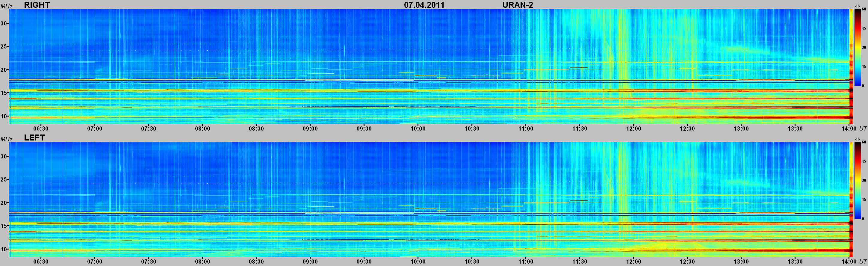Click the 11:00 tick on LEFT panel time axis

(x=526, y=261)
